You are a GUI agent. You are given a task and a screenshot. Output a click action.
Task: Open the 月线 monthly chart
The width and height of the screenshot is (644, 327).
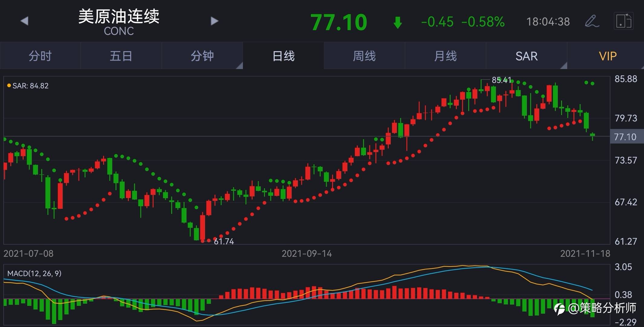point(445,56)
